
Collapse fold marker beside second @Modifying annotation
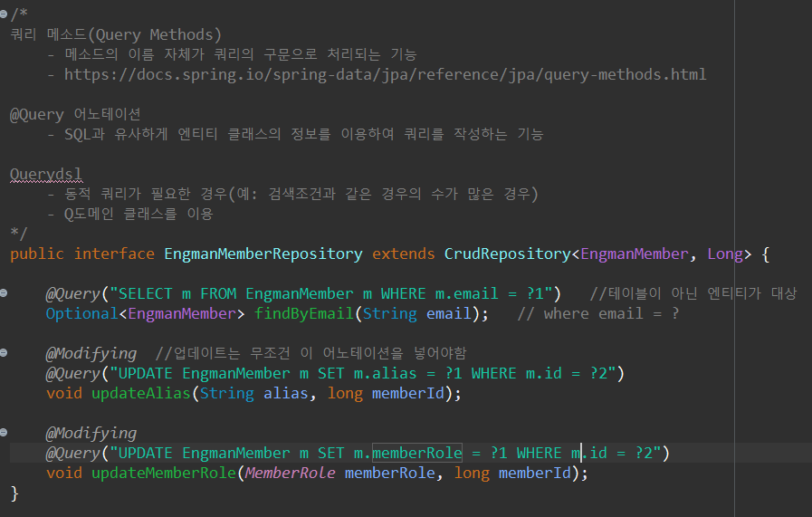click(4, 433)
